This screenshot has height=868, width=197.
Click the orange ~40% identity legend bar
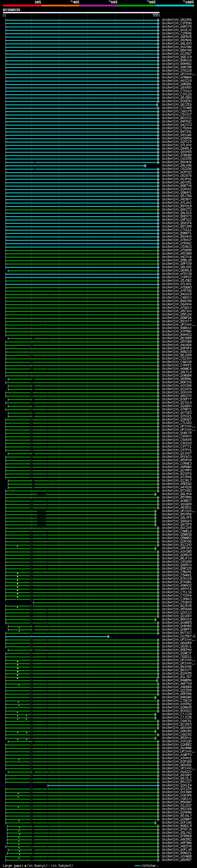click(x=60, y=6)
